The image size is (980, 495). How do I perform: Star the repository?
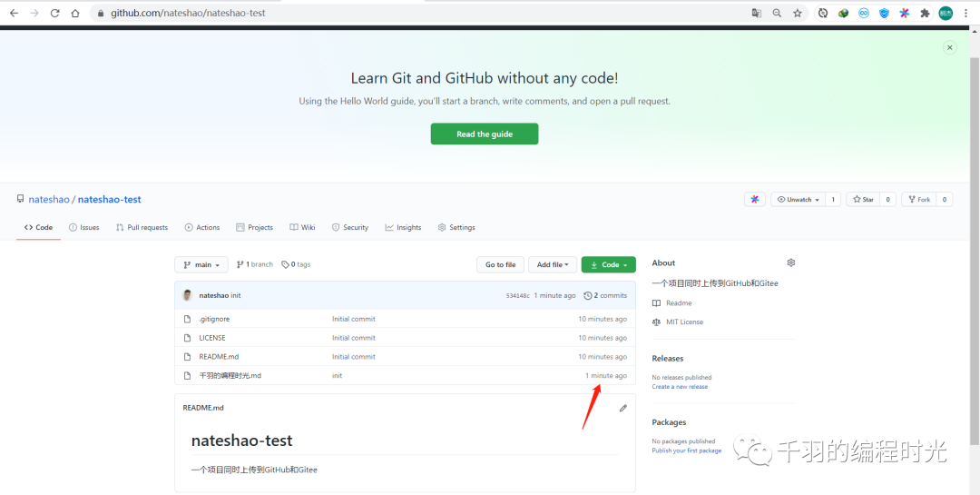point(863,199)
